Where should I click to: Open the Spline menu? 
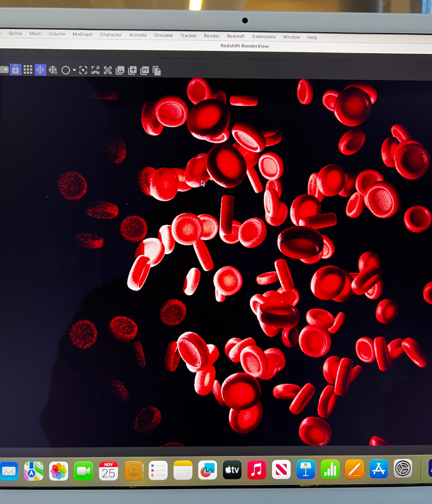point(15,33)
